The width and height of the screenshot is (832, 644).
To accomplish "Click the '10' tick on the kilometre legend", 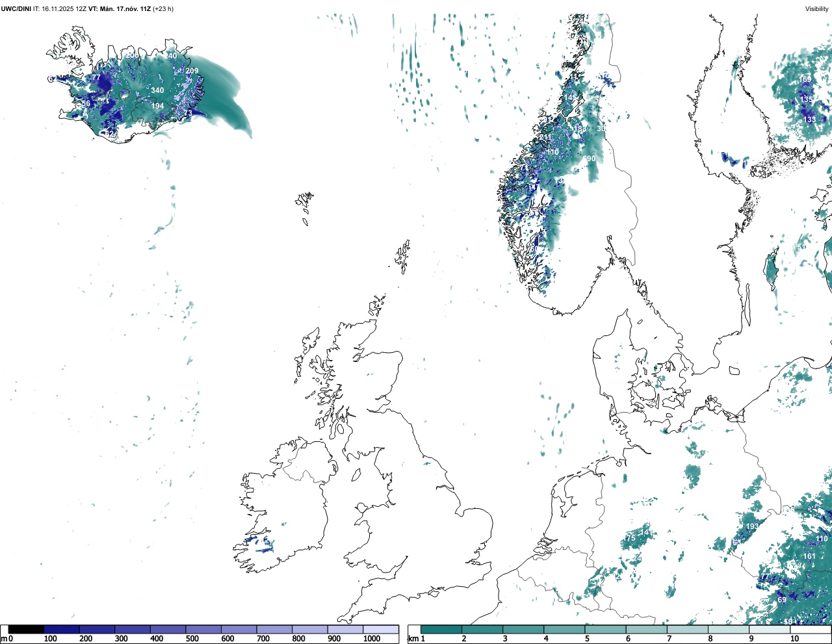I will tap(794, 639).
